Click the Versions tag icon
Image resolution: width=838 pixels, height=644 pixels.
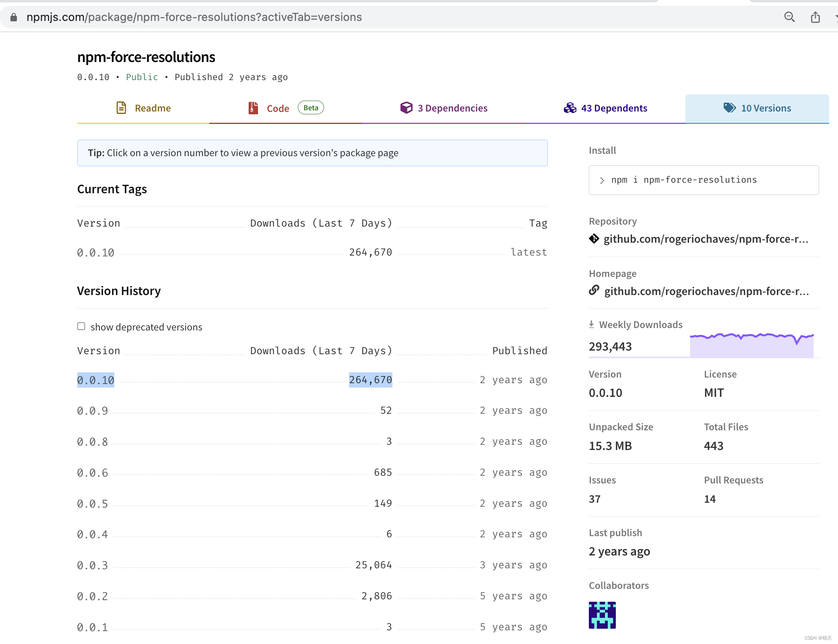[x=729, y=107]
